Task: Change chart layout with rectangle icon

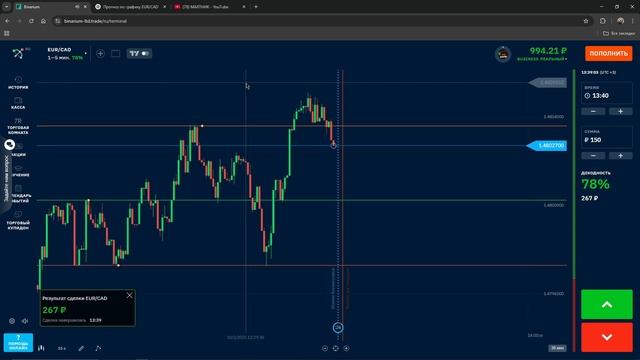Action: (116, 53)
